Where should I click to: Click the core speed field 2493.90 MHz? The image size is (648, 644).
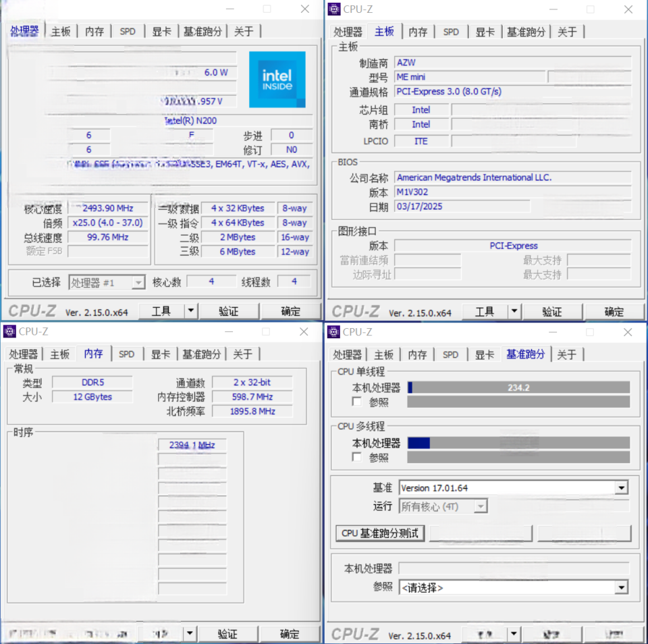(108, 208)
